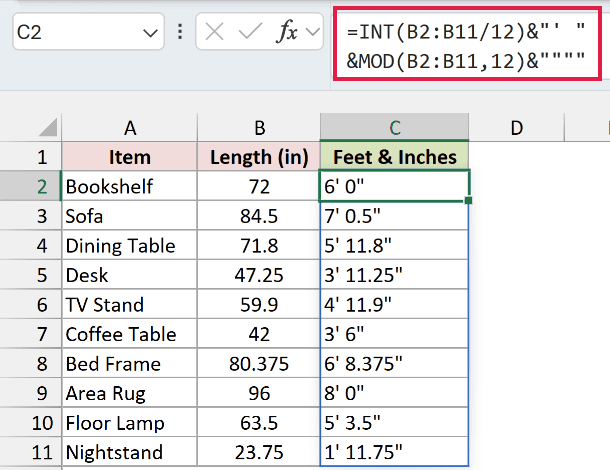Click the cell with value 72
This screenshot has height=470, width=610.
point(259,186)
